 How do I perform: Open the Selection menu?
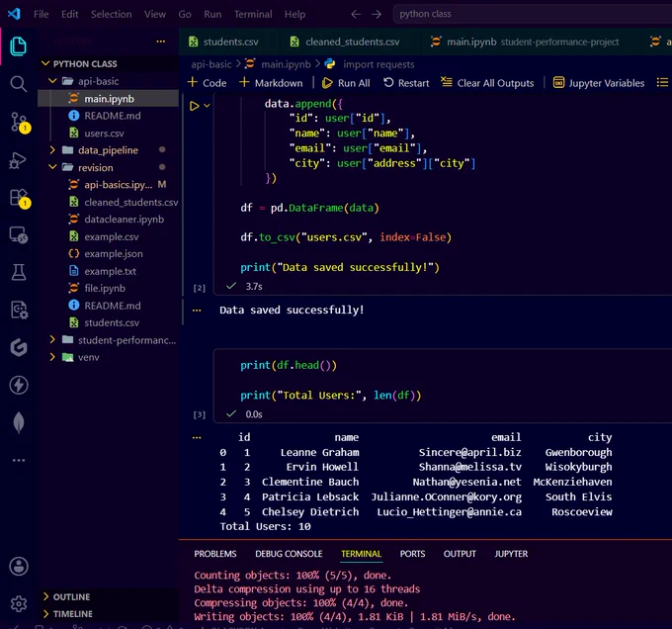[x=112, y=14]
